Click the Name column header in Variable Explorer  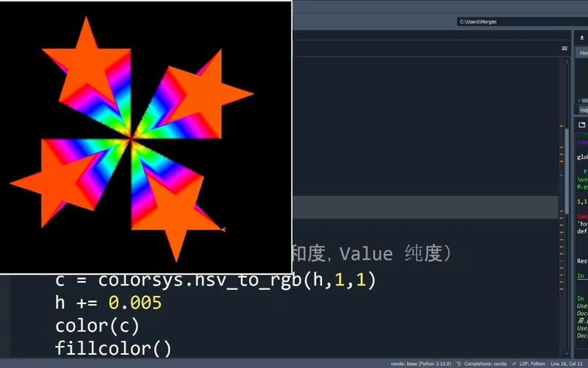(583, 53)
